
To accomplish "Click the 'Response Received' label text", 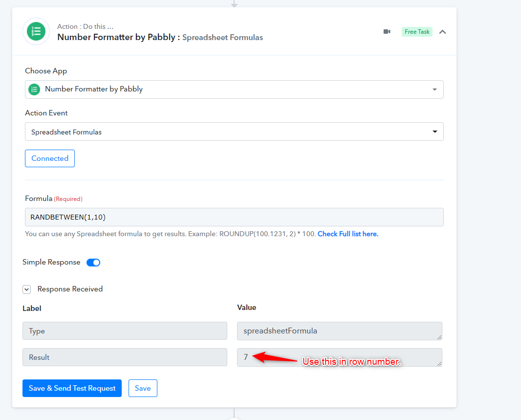I will (x=70, y=289).
